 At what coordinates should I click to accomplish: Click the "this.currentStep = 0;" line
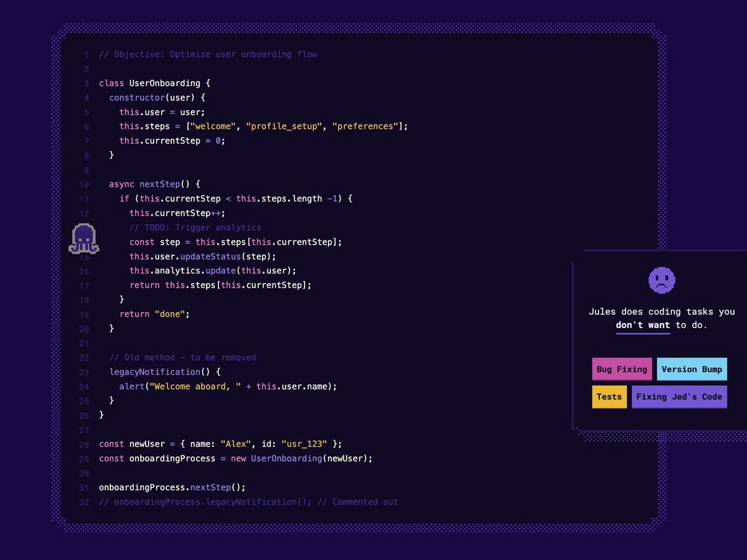172,141
